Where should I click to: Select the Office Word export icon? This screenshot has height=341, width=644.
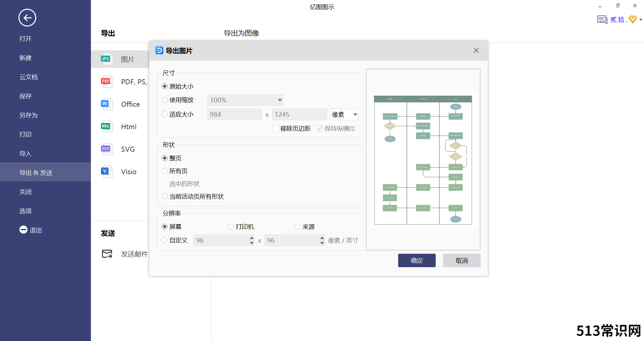pos(107,104)
